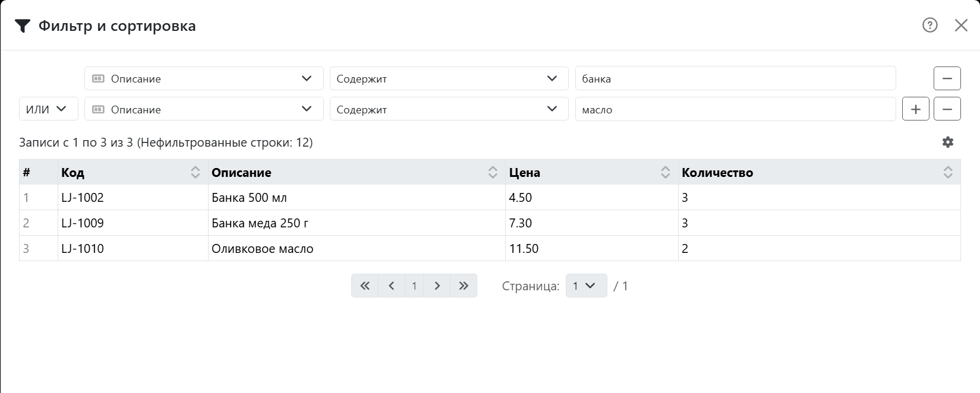Click the LJ-1010 code cell
The height and width of the screenshot is (393, 980).
tap(133, 248)
